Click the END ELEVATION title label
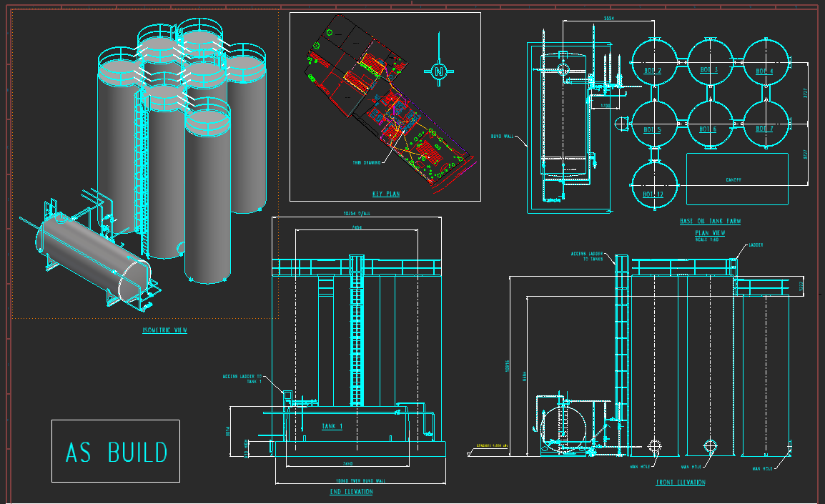The height and width of the screenshot is (504, 825). [x=352, y=492]
